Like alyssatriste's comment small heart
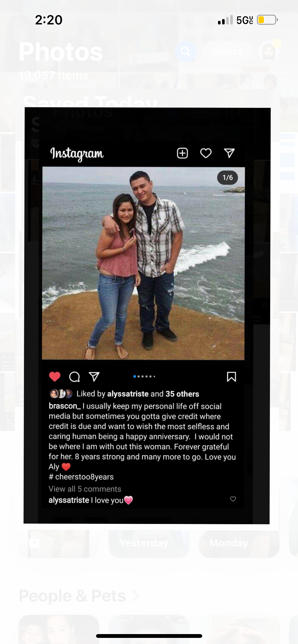The image size is (298, 644). click(233, 499)
